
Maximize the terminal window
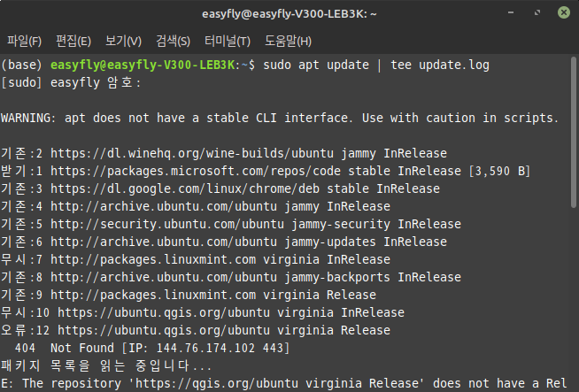point(537,12)
